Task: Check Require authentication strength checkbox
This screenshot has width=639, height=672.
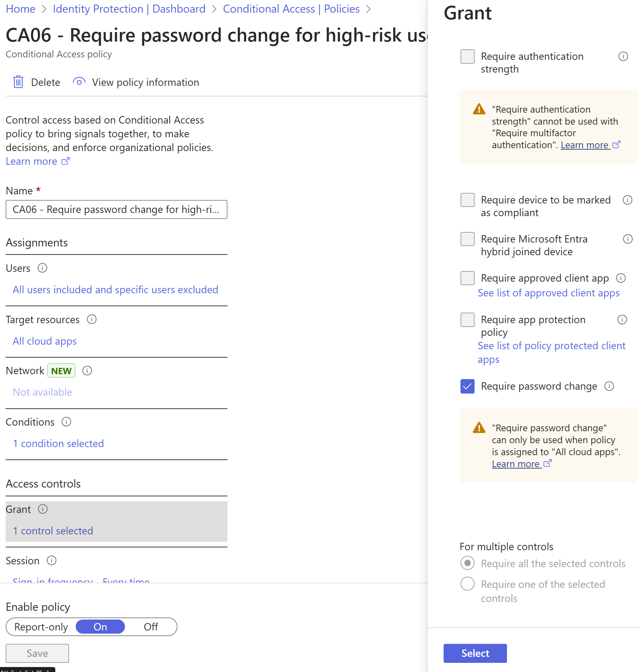Action: [468, 56]
